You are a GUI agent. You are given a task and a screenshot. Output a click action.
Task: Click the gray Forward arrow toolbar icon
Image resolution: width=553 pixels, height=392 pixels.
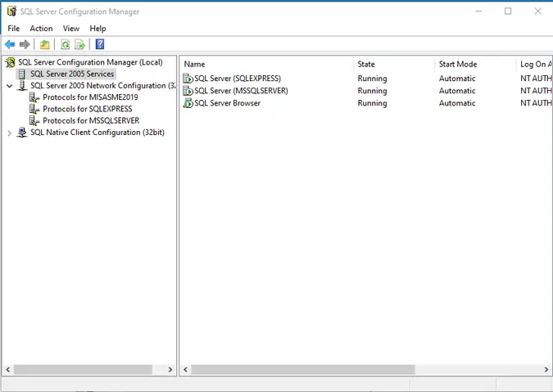tap(25, 44)
